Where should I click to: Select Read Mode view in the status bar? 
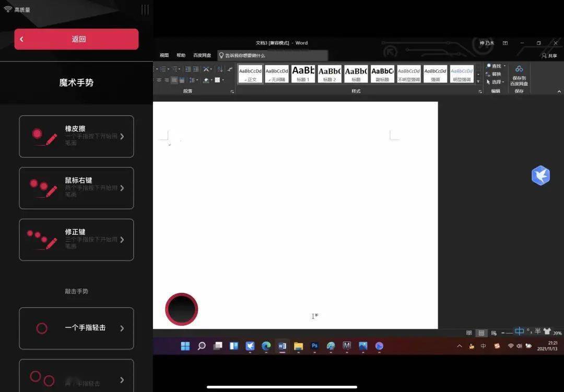click(468, 332)
